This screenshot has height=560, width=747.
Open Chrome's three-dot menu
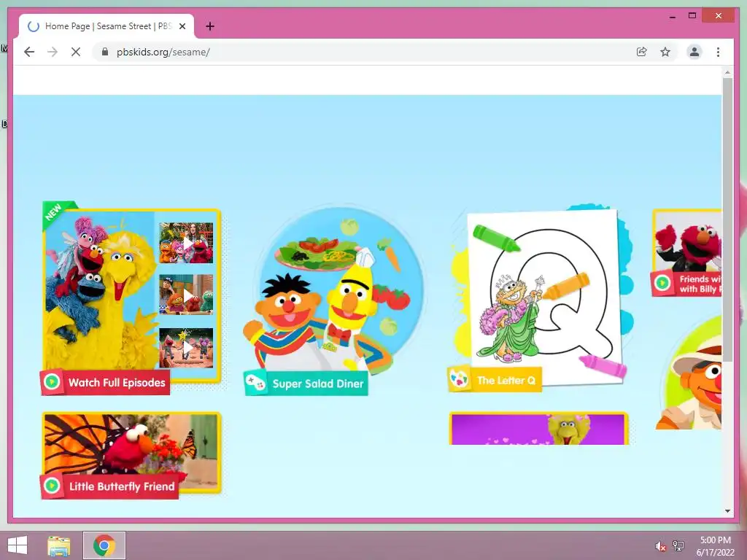[718, 52]
